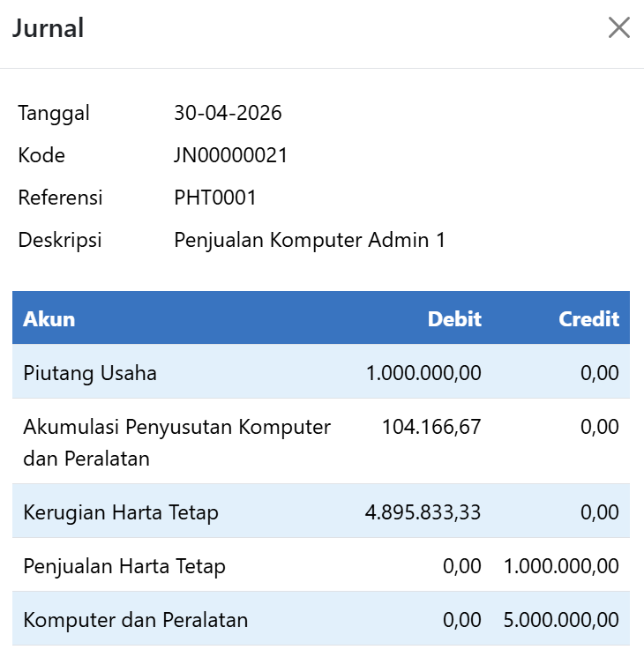Select credit 1.000.000,00 for Penjualan Harta Tetap
The image size is (644, 657).
click(x=561, y=566)
